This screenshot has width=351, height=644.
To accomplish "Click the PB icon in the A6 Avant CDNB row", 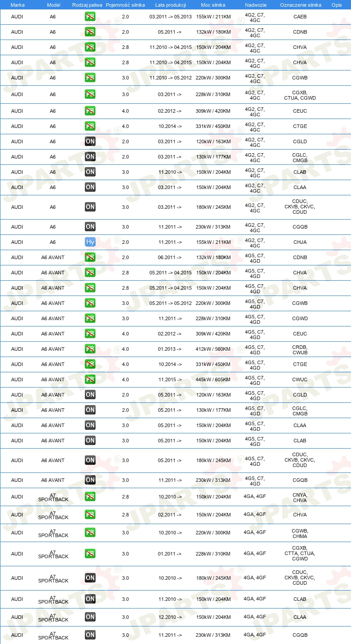I will 90,257.
